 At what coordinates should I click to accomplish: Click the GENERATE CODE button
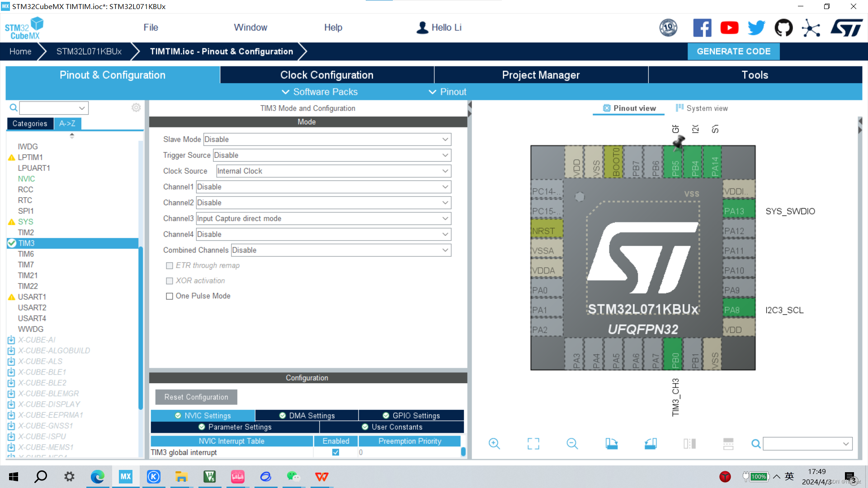pos(733,52)
